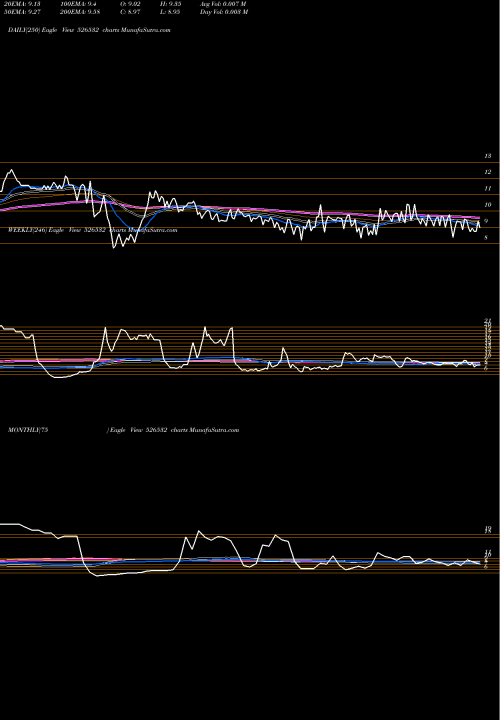Click the high price H: 9.35
This screenshot has width=500, height=720.
170,4
